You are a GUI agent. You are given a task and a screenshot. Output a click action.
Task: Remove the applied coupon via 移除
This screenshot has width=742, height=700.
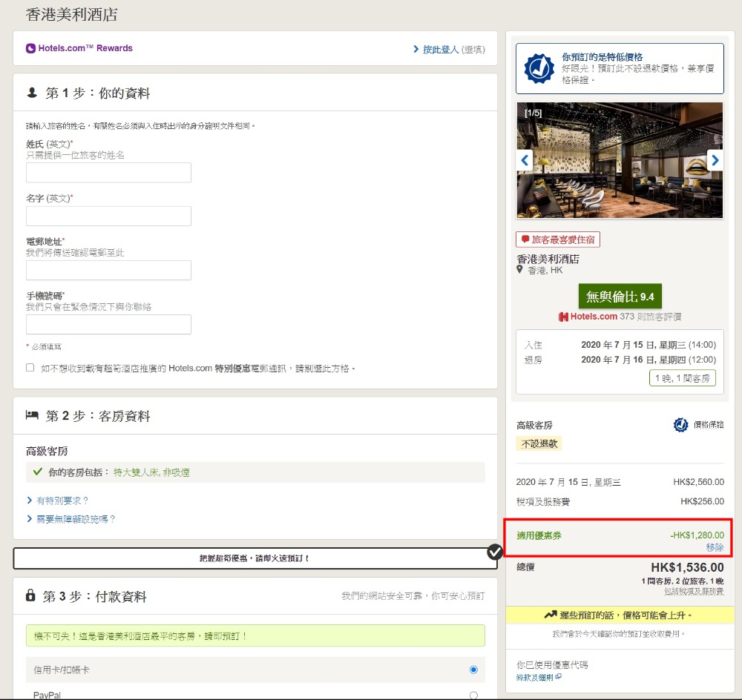(x=715, y=547)
